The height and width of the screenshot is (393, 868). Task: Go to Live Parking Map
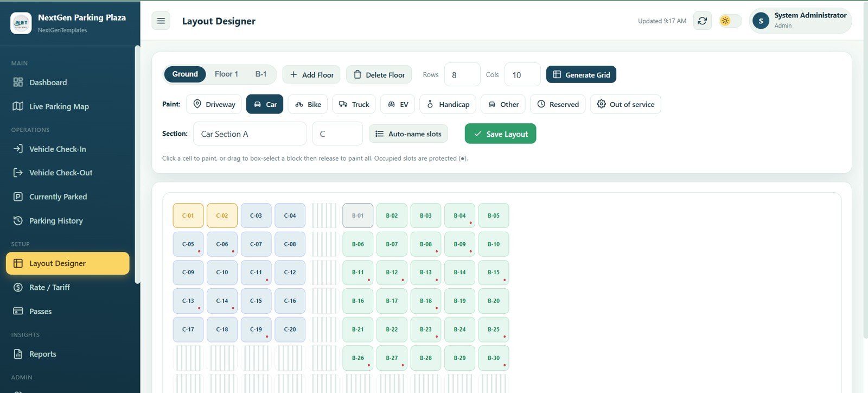point(68,106)
